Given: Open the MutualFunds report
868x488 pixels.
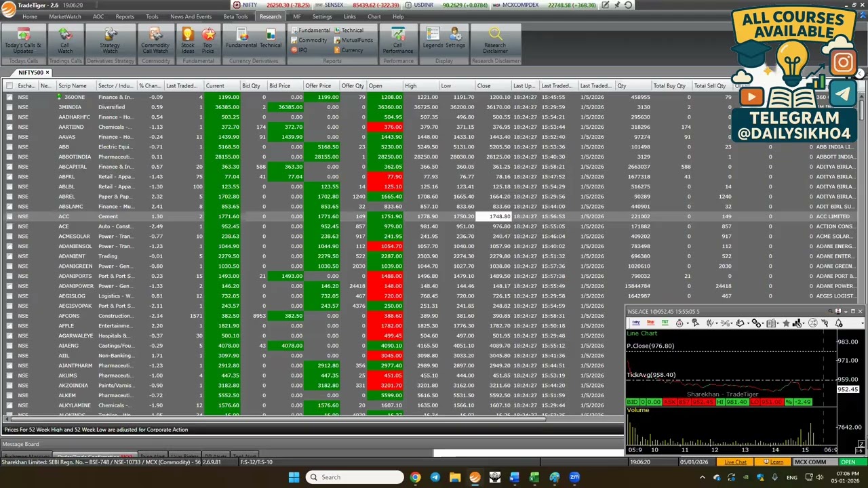Looking at the screenshot, I should (353, 40).
